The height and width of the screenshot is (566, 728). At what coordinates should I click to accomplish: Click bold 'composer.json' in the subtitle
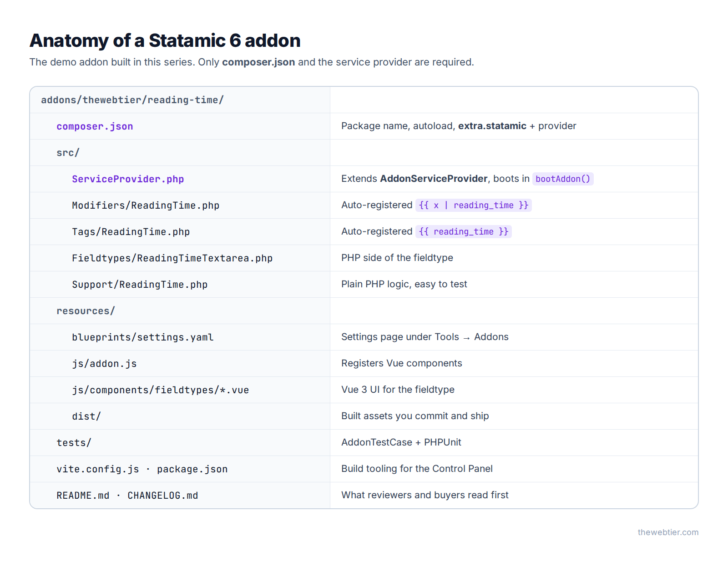coord(258,62)
